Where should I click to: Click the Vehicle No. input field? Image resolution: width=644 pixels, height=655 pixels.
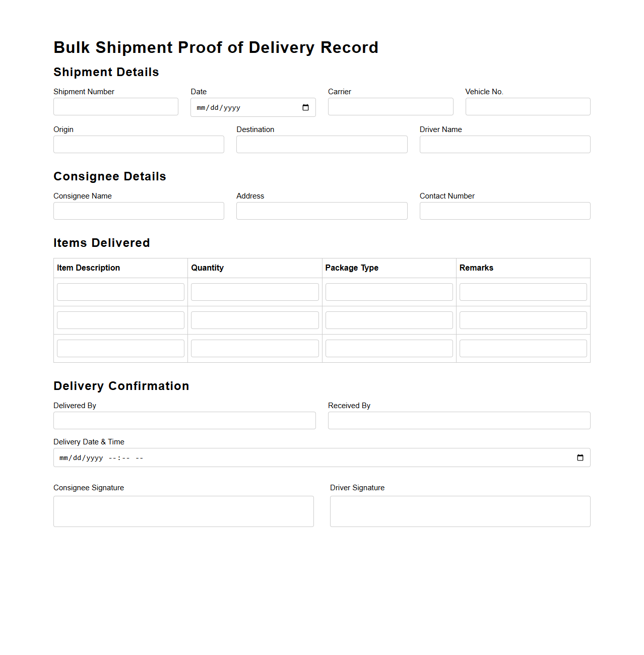coord(527,106)
